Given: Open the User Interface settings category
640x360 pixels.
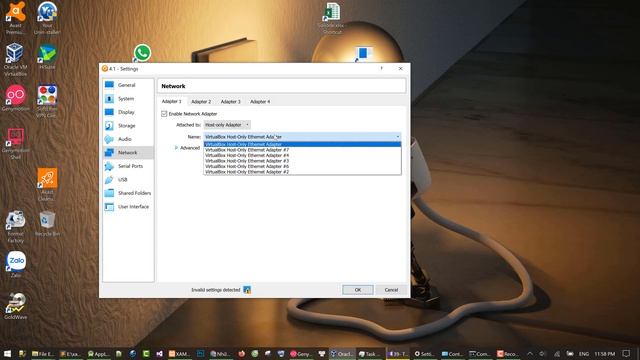Looking at the screenshot, I should 128,207.
